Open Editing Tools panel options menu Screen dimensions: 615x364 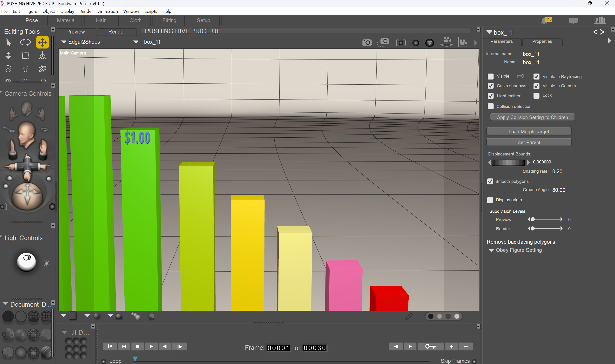click(x=53, y=29)
